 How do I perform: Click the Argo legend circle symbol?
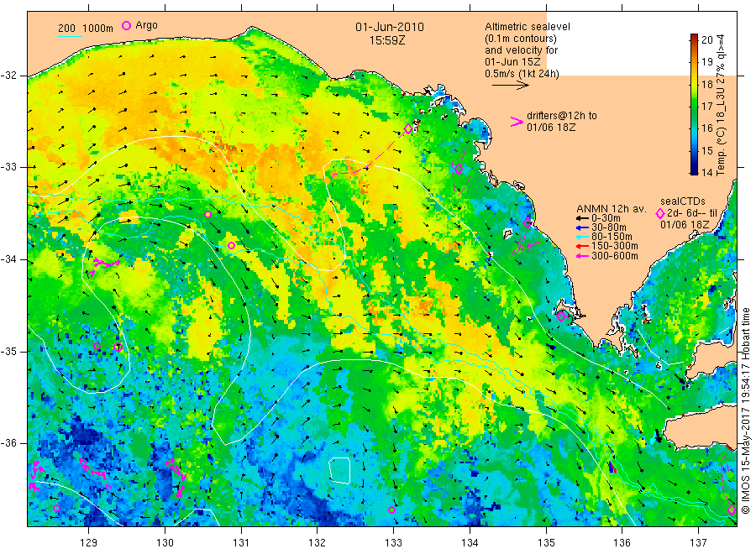coord(126,25)
